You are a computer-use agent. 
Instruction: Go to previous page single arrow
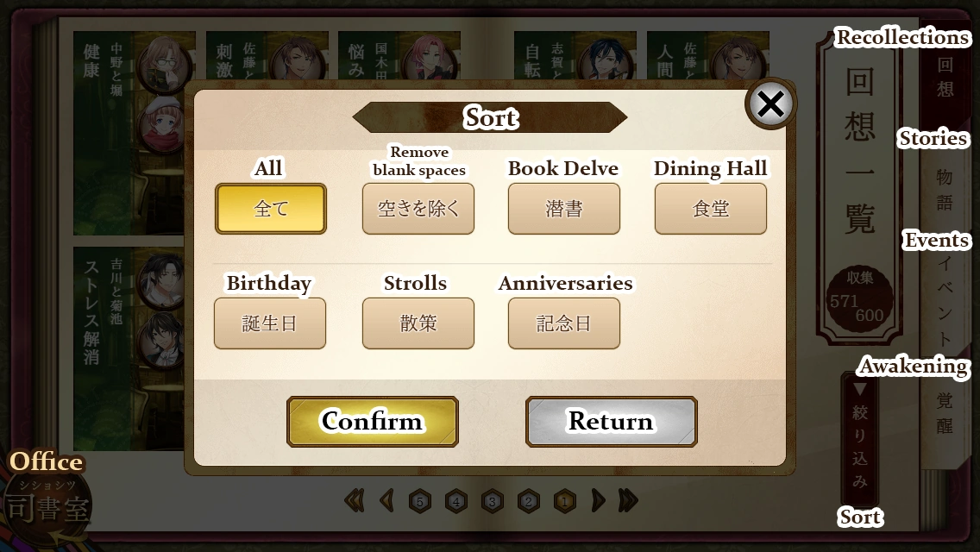tap(386, 500)
